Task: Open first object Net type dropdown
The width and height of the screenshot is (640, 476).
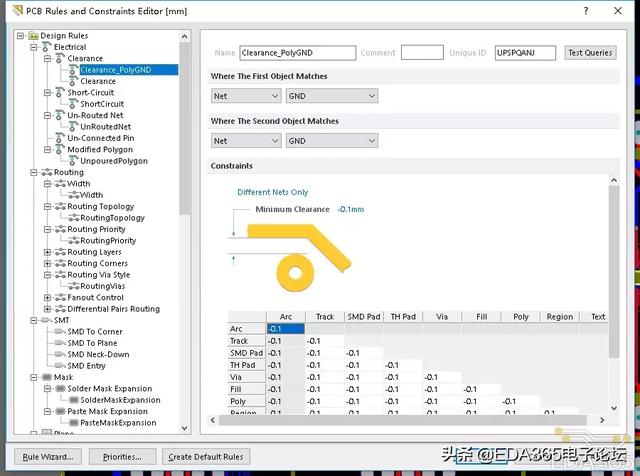Action: [x=246, y=96]
